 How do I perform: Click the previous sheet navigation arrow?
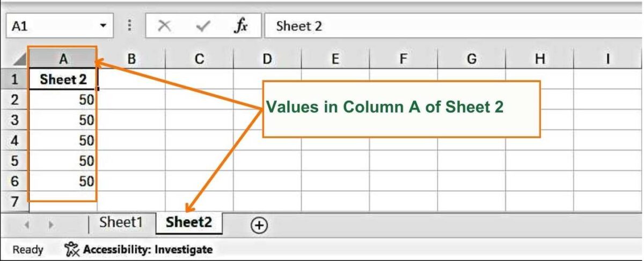[x=26, y=225]
